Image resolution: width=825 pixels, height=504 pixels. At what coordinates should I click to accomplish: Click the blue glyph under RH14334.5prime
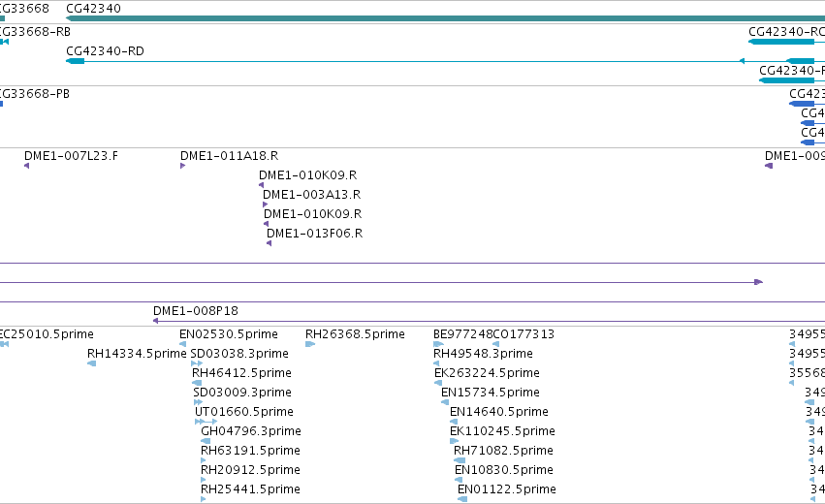tap(91, 363)
